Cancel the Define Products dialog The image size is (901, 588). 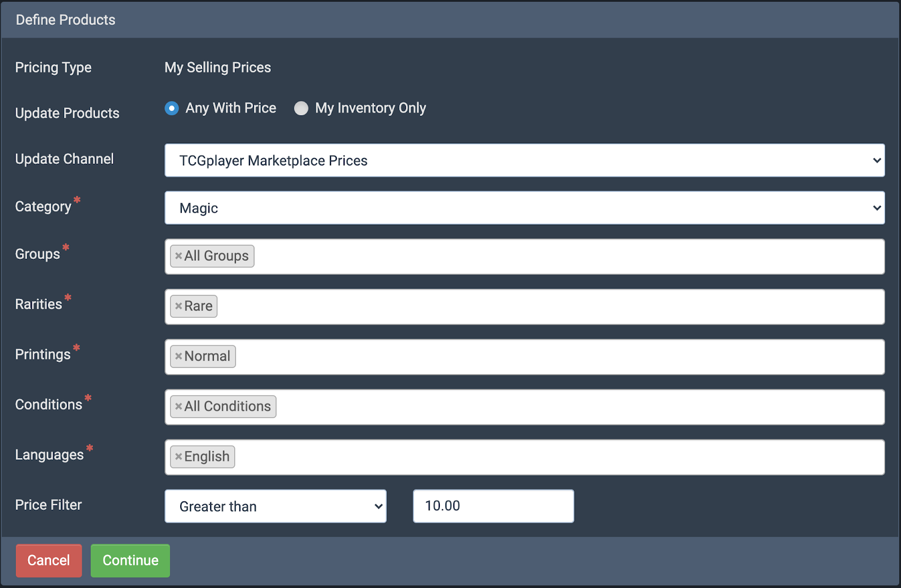point(48,560)
